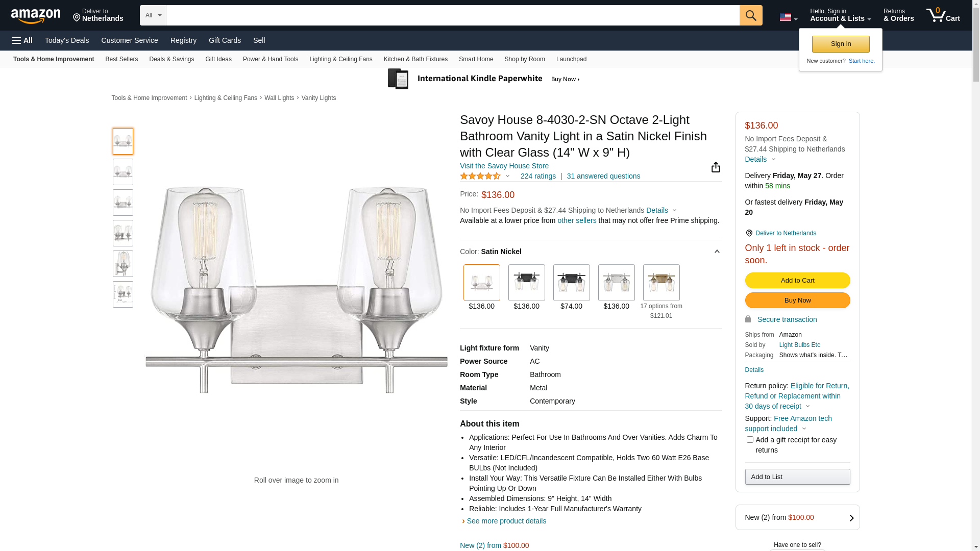Open the All search category dropdown
This screenshot has height=551, width=980.
click(153, 15)
